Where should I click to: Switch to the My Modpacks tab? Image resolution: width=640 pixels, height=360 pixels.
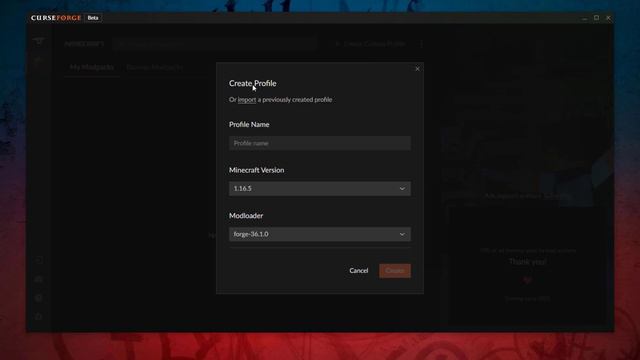click(92, 67)
